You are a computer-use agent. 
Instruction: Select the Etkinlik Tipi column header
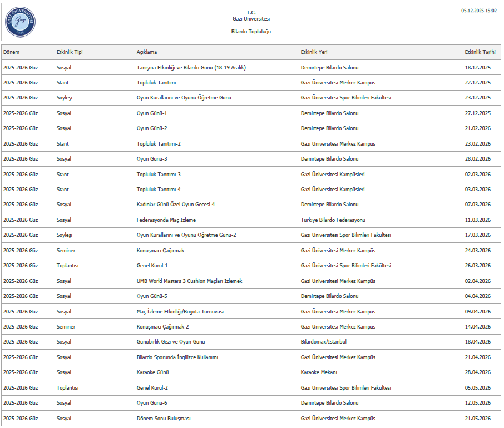pos(70,52)
